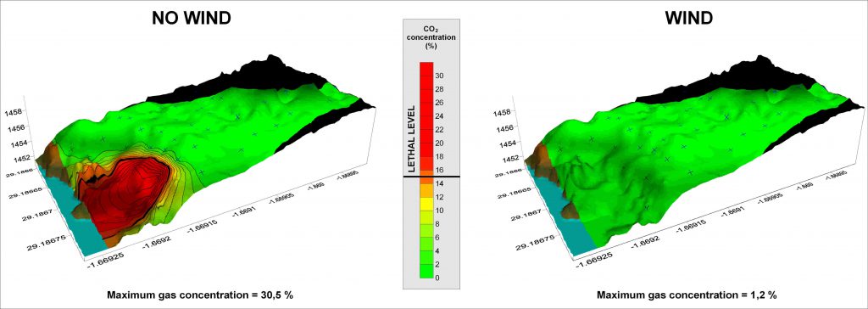Click the red CO2 plume in NO WIND plot
This screenshot has width=868, height=309.
pyautogui.click(x=125, y=194)
